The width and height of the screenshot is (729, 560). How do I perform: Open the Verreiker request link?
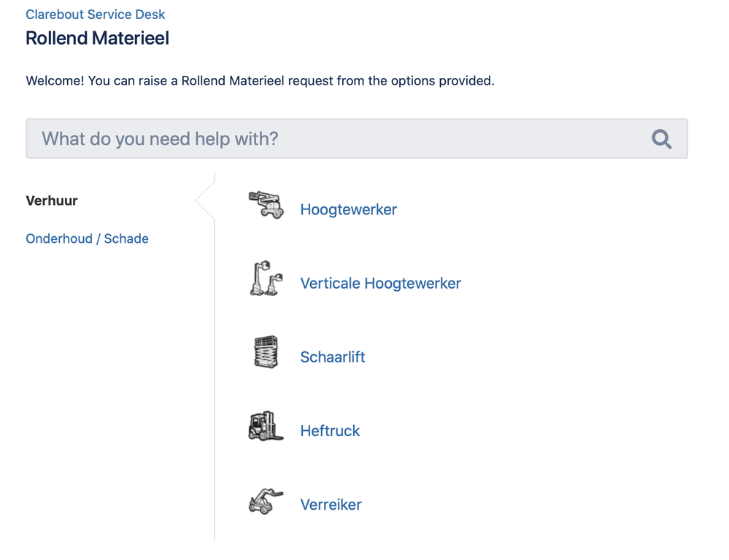pos(331,505)
